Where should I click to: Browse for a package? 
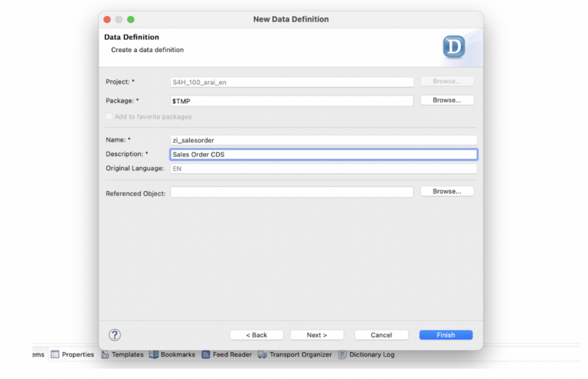point(446,100)
